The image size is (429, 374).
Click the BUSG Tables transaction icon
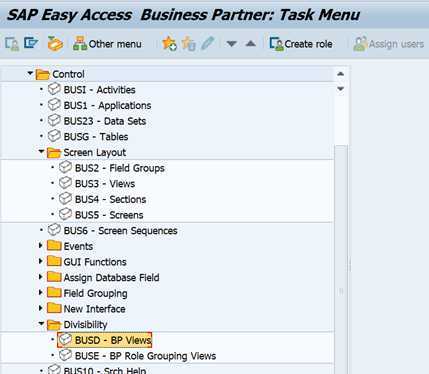54,136
